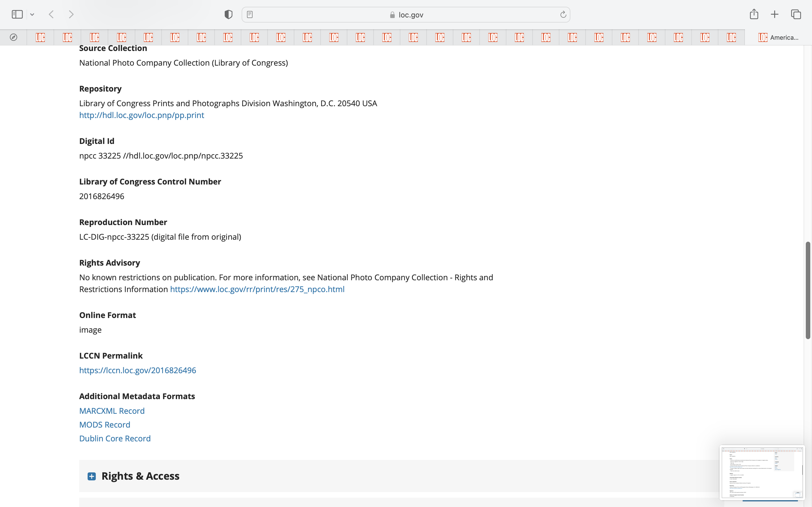This screenshot has height=507, width=812.
Task: Click the compass pinned tab
Action: pyautogui.click(x=14, y=37)
